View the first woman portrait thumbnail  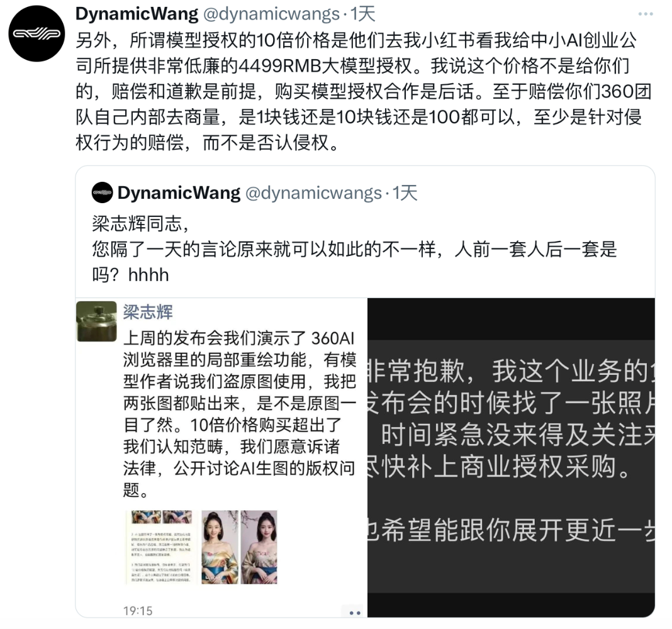coord(220,547)
